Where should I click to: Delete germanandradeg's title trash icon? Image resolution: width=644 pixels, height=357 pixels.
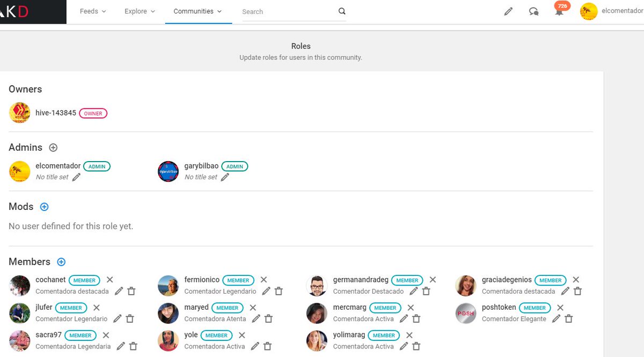[426, 291]
